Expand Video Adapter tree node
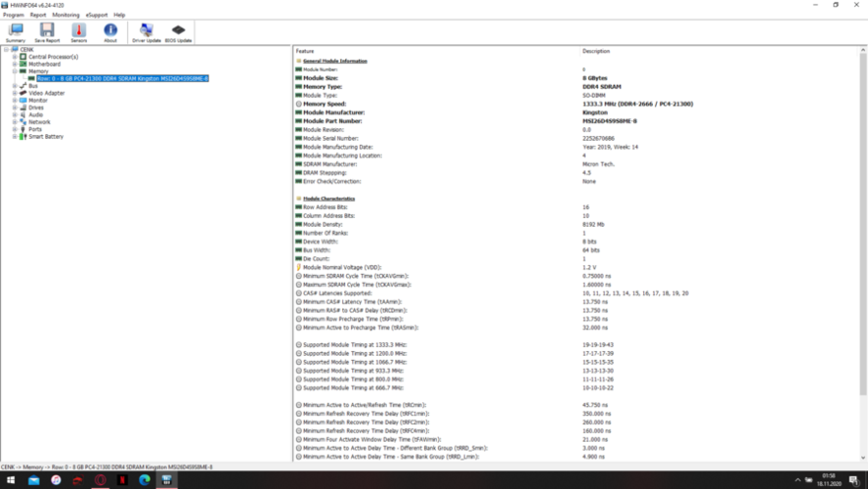 pyautogui.click(x=15, y=93)
